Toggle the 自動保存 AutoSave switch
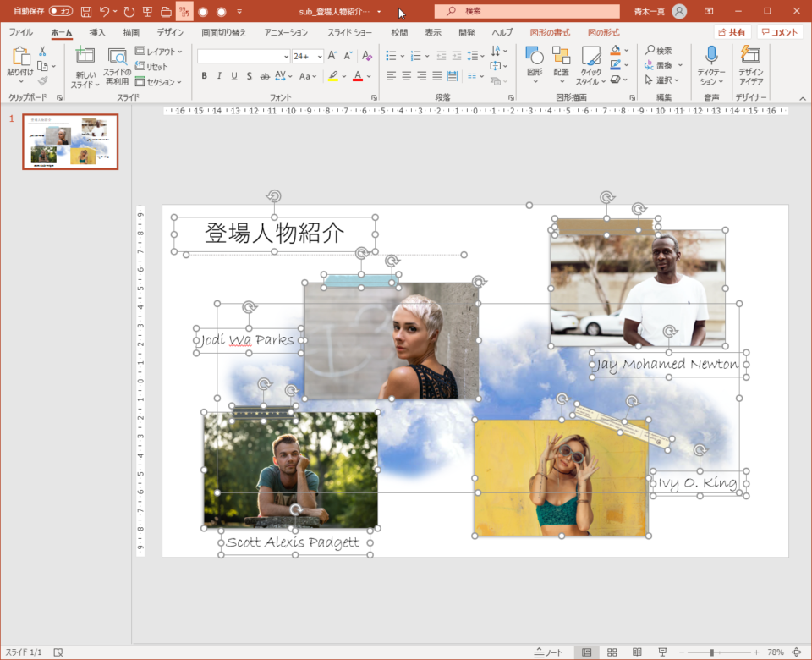 (x=61, y=11)
